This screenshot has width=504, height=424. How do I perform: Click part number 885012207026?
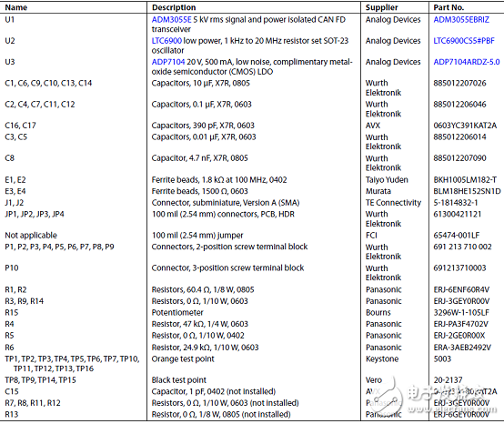[x=459, y=84]
